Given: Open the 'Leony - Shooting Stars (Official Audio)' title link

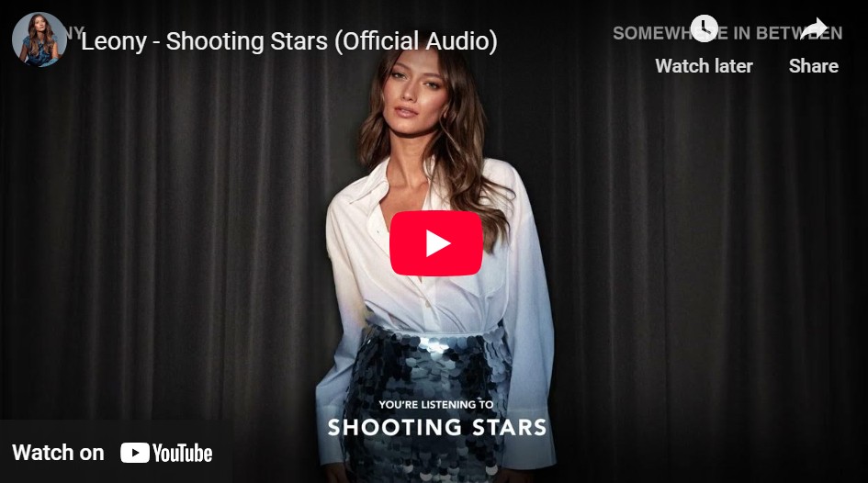Looking at the screenshot, I should (289, 41).
